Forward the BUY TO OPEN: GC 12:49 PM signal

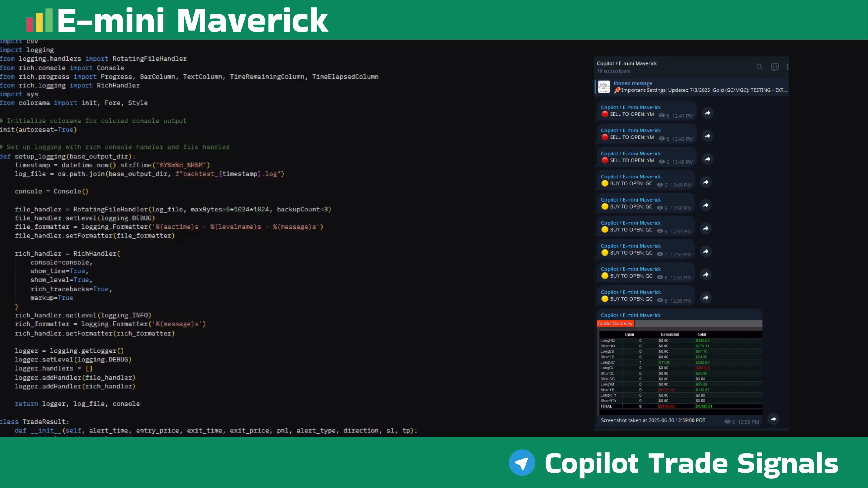(x=706, y=182)
